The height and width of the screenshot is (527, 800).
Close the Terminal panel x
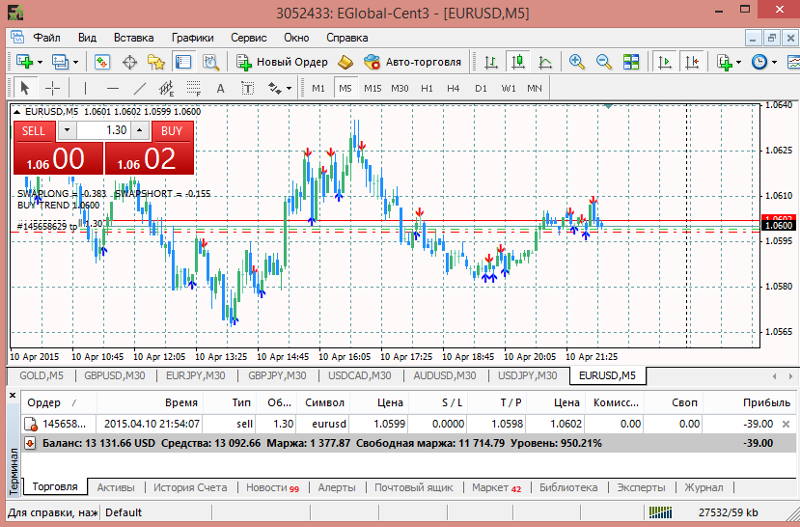(13, 395)
